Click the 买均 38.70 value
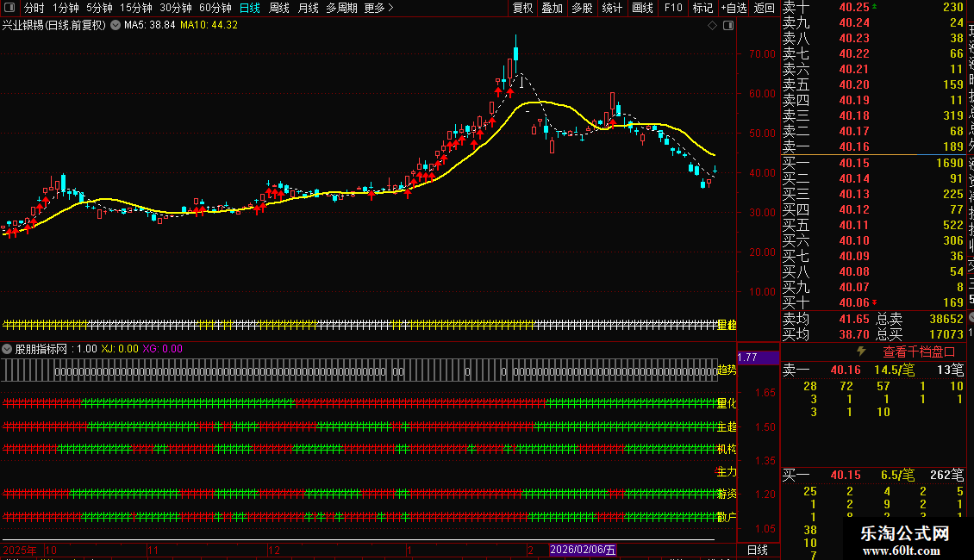 pos(854,334)
